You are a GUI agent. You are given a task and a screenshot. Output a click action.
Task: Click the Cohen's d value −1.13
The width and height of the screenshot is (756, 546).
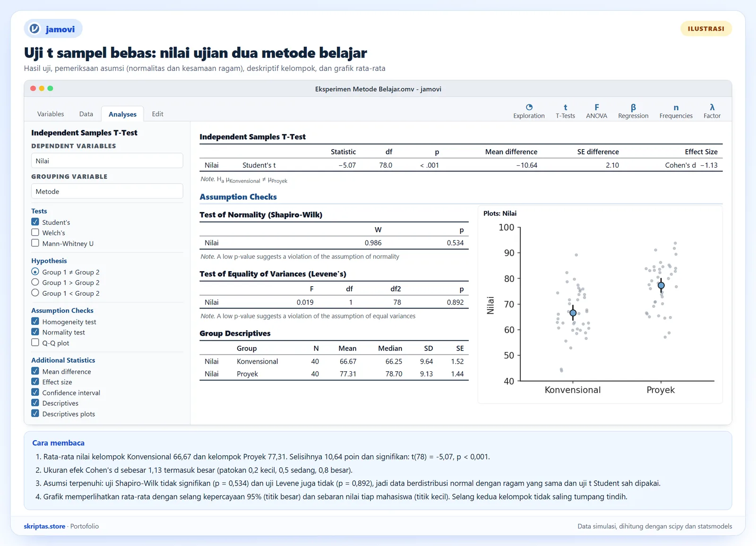(x=709, y=165)
